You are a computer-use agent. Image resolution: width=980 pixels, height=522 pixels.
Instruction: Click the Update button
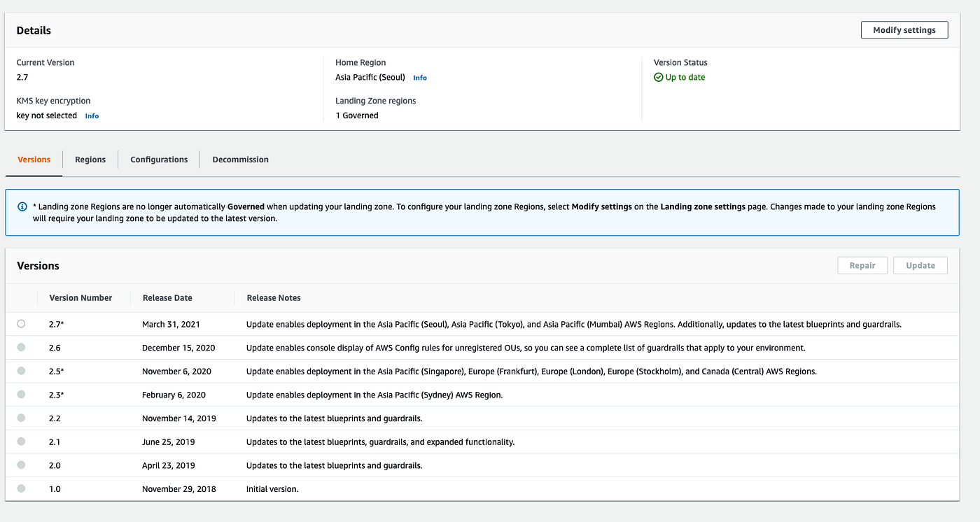click(920, 265)
